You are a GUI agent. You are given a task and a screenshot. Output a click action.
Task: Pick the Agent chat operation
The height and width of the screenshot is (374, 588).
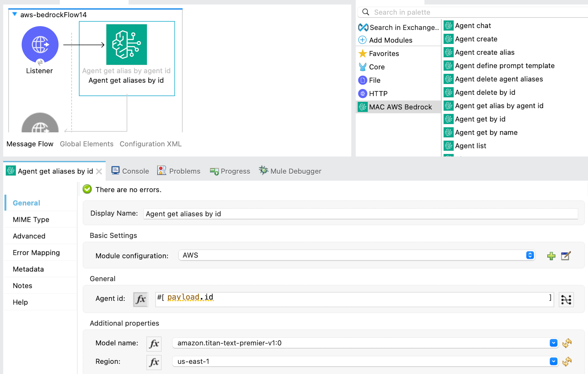(467, 26)
